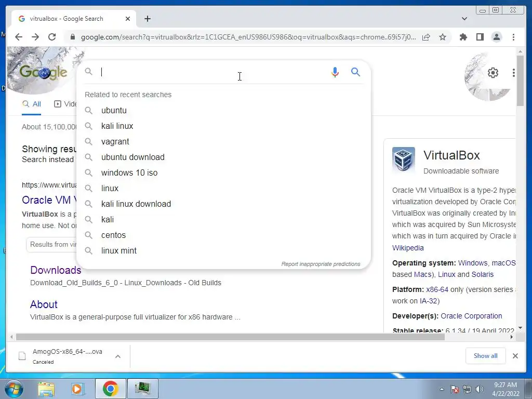Open the Oracle Corporation developer link

pos(471,316)
